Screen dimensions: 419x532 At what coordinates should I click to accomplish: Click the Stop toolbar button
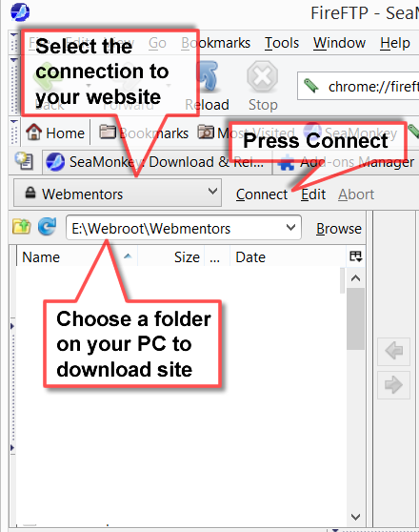(x=263, y=86)
